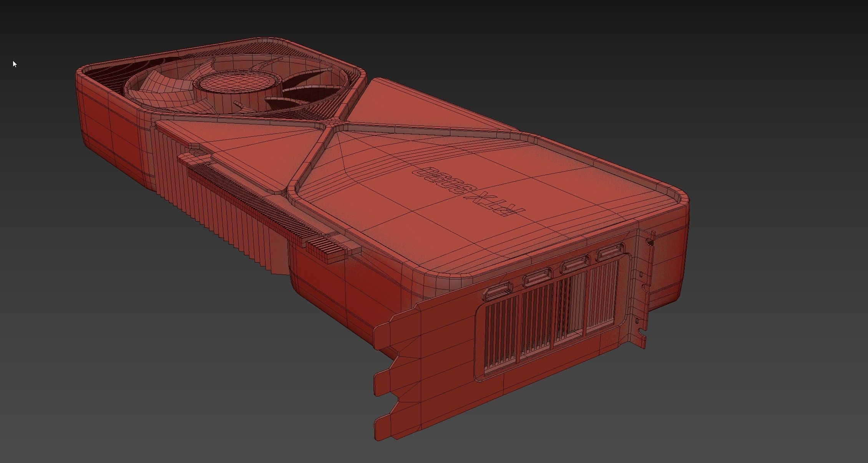This screenshot has width=868, height=463.
Task: Click the leftmost display port on the bracket
Action: coord(498,291)
